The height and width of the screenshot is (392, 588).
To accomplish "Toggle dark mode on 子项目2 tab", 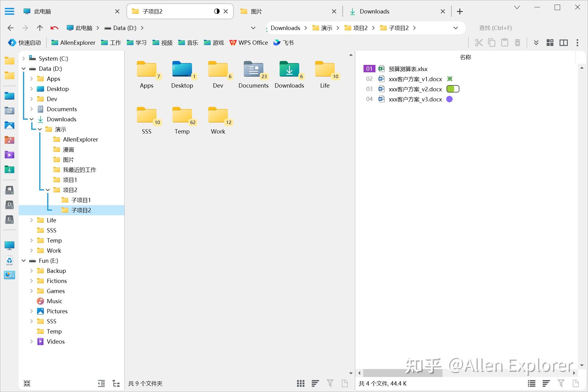I will (217, 11).
